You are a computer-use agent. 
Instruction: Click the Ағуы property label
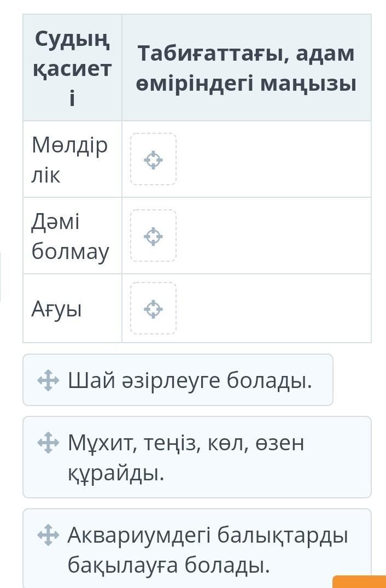(x=57, y=309)
